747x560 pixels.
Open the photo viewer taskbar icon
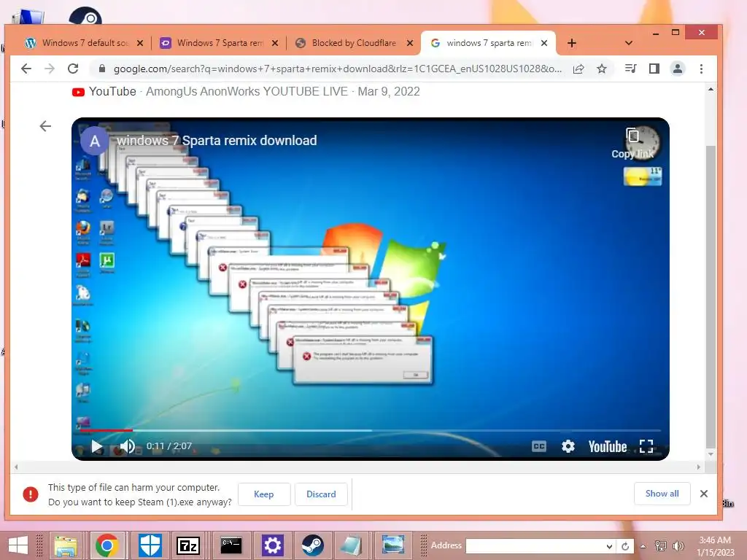[x=393, y=545]
